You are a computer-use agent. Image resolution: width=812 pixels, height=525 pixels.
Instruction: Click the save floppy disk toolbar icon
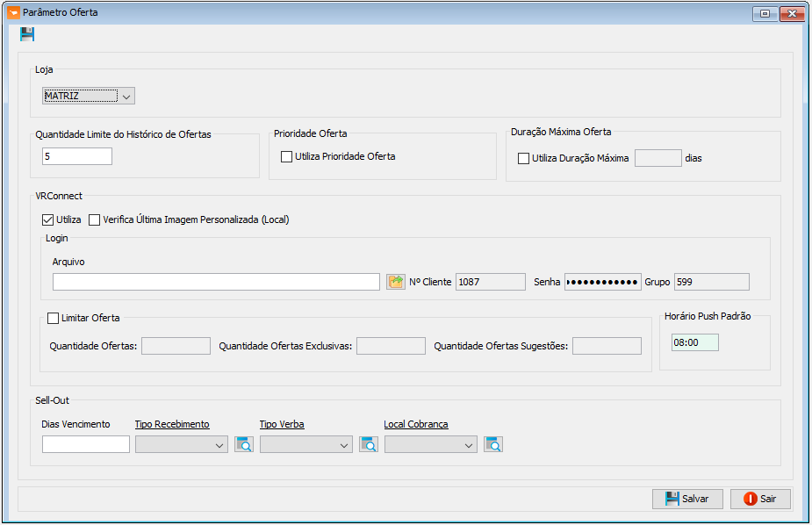point(27,35)
